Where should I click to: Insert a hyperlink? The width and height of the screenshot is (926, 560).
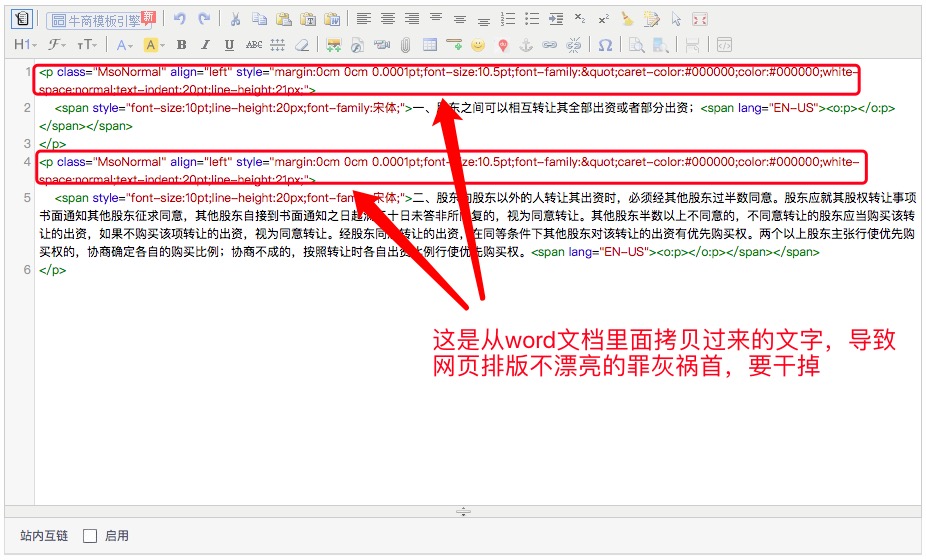(550, 45)
